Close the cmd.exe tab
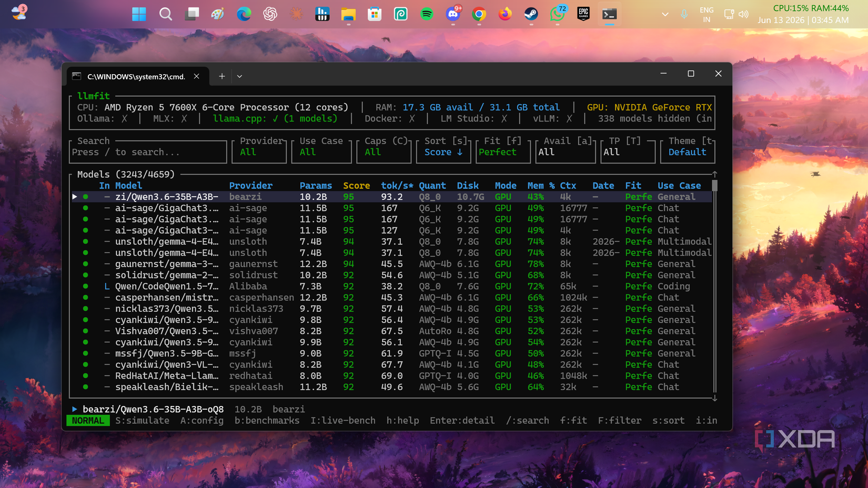This screenshot has width=868, height=488. pos(196,76)
